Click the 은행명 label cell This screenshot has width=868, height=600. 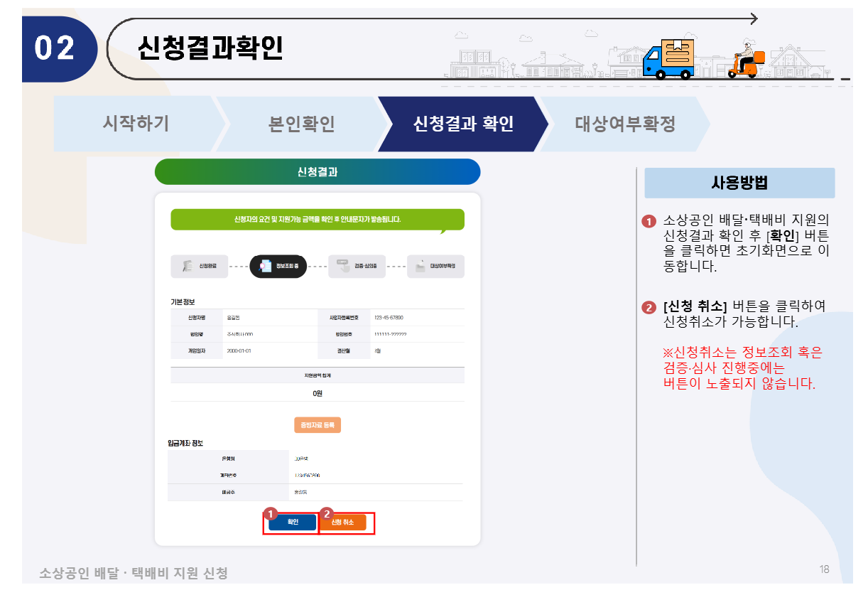(x=228, y=459)
